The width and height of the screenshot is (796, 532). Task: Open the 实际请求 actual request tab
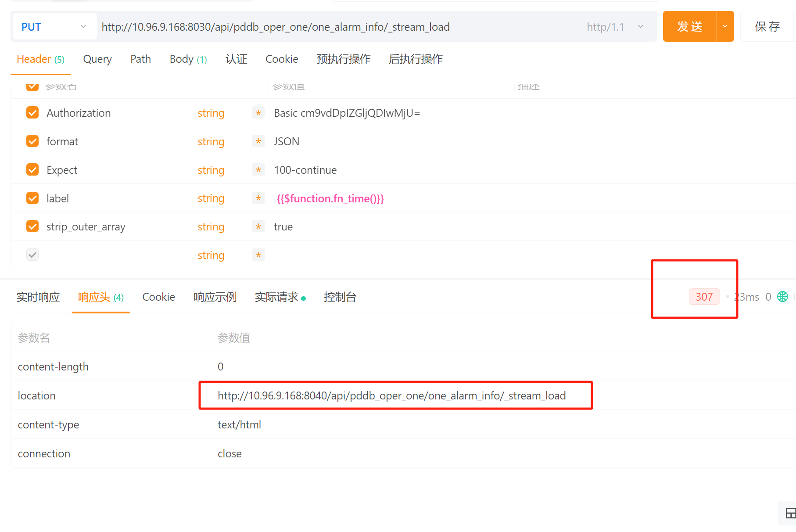(x=280, y=297)
